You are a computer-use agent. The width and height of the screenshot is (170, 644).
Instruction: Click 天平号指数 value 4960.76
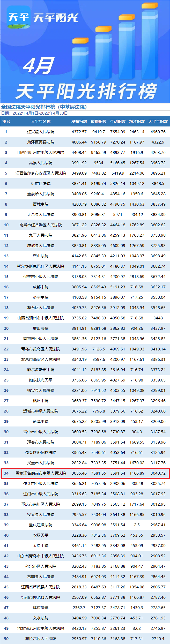coord(158,132)
